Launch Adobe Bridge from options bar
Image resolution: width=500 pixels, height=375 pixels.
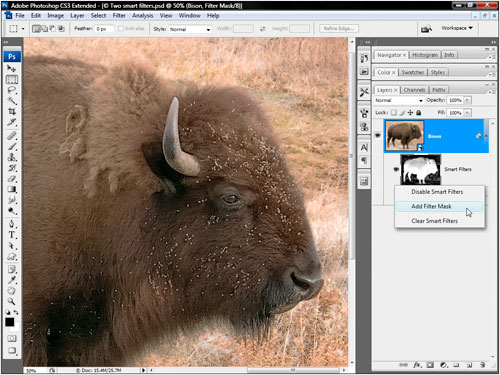point(426,29)
